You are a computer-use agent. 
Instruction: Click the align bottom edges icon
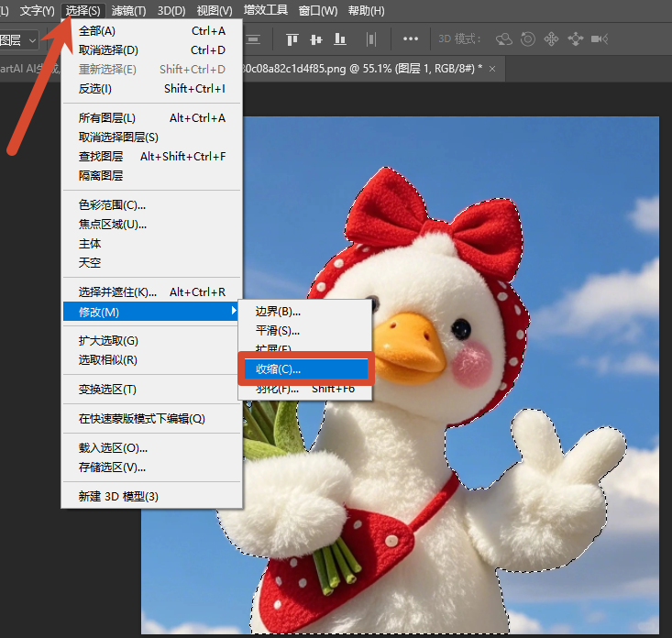pos(340,39)
